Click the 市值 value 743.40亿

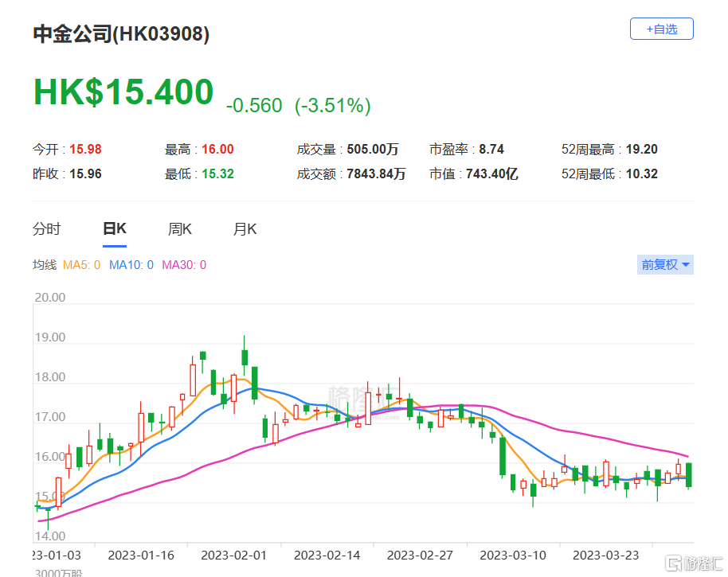492,174
